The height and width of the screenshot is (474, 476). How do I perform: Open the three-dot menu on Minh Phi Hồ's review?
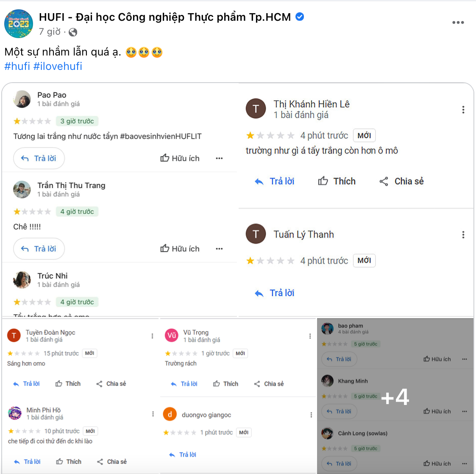point(153,414)
